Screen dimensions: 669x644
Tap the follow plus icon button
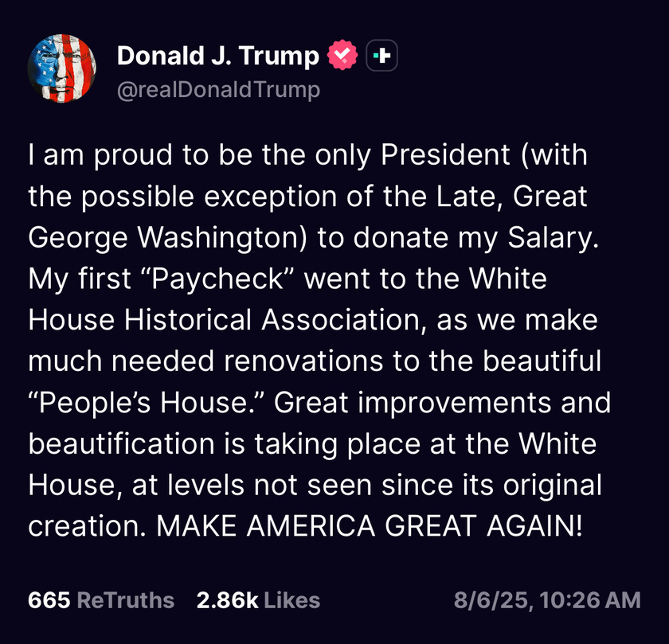pyautogui.click(x=381, y=55)
